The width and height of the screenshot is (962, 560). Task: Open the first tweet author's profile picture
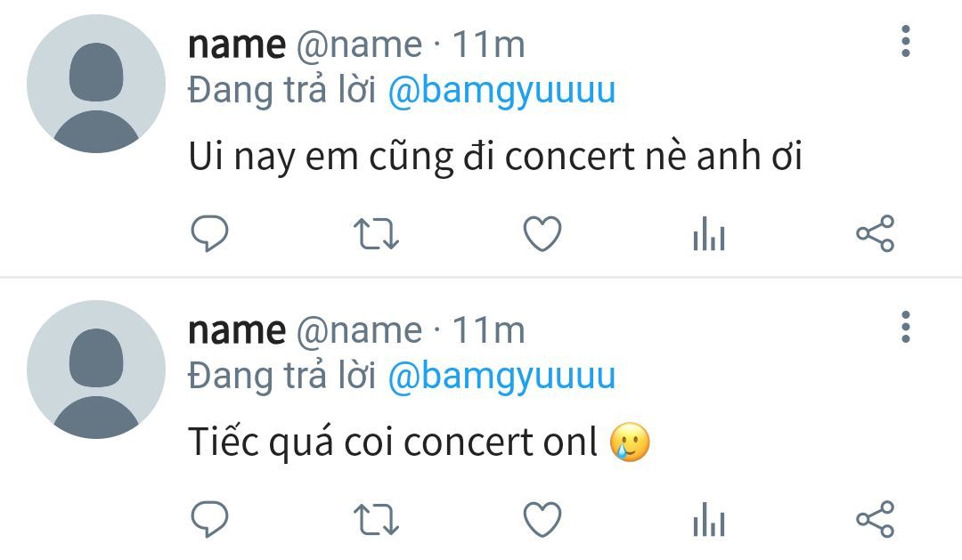click(96, 84)
